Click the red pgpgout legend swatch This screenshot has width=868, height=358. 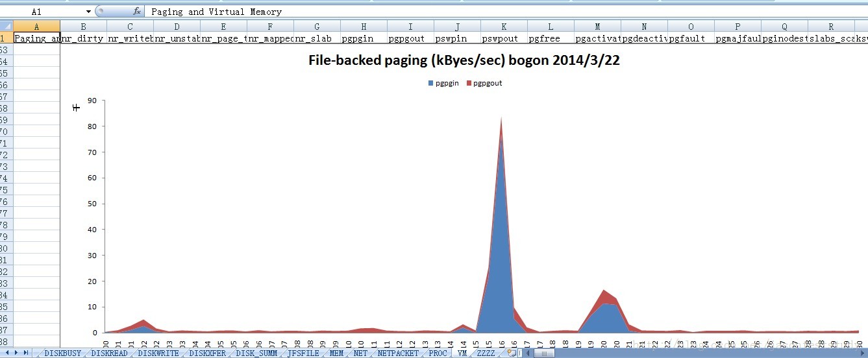(x=469, y=84)
